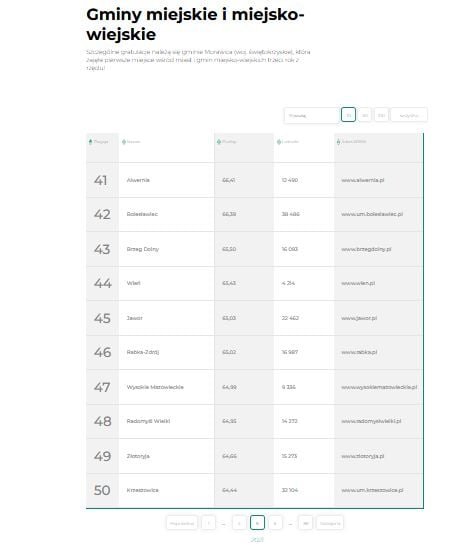Click the search input field above table
This screenshot has width=470, height=549.
pyautogui.click(x=311, y=115)
